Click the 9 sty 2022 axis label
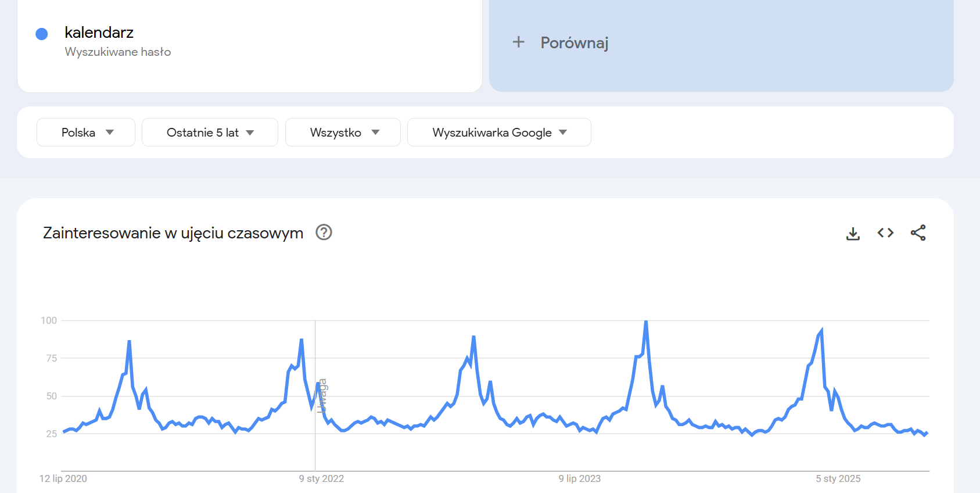Image resolution: width=980 pixels, height=493 pixels. click(321, 478)
